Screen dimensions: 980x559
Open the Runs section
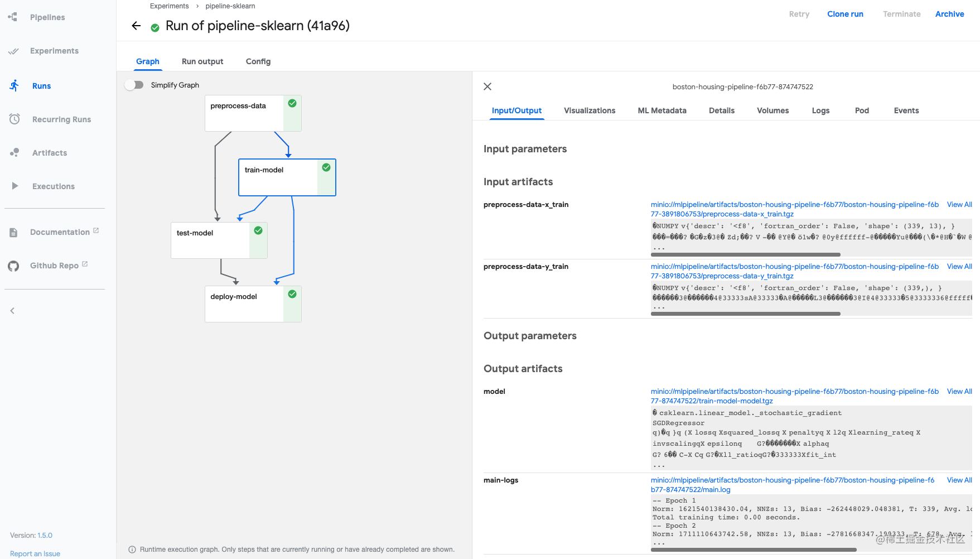(41, 85)
